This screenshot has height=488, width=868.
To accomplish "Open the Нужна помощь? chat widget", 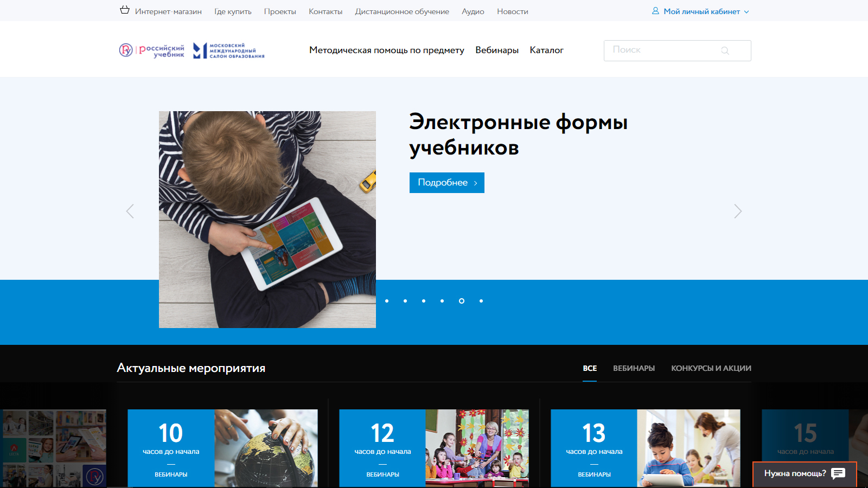I will click(x=805, y=474).
